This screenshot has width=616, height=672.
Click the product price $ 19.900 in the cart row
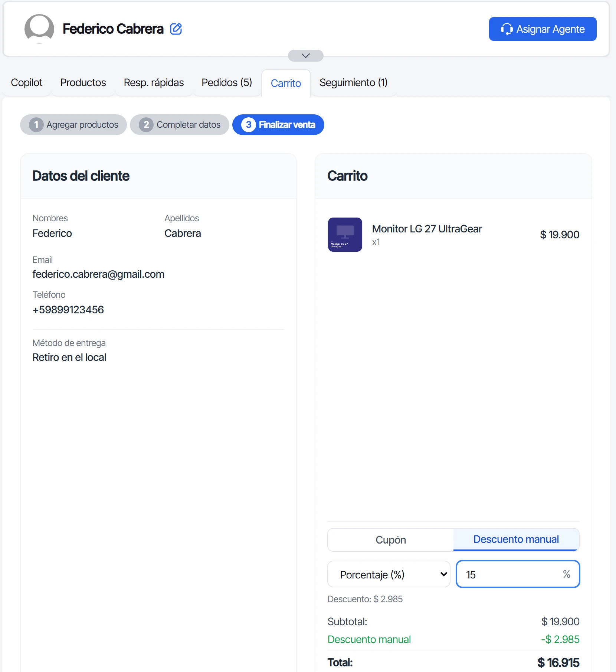click(x=560, y=235)
